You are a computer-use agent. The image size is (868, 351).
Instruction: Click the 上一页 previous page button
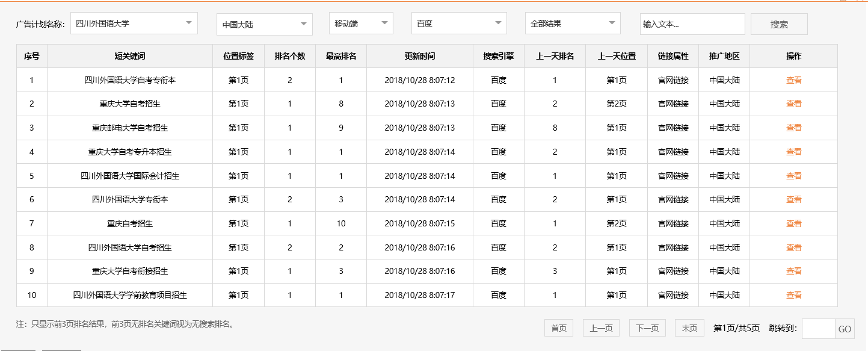(601, 328)
